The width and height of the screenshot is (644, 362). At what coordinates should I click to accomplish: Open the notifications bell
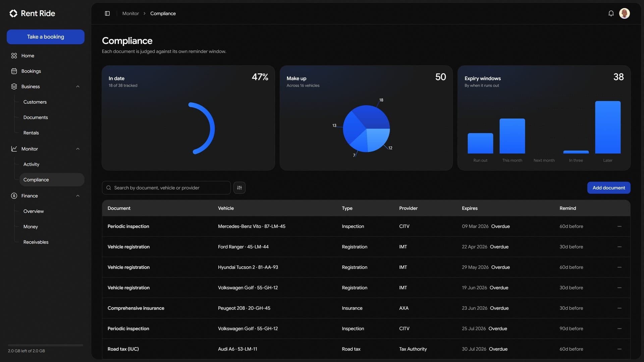(611, 13)
